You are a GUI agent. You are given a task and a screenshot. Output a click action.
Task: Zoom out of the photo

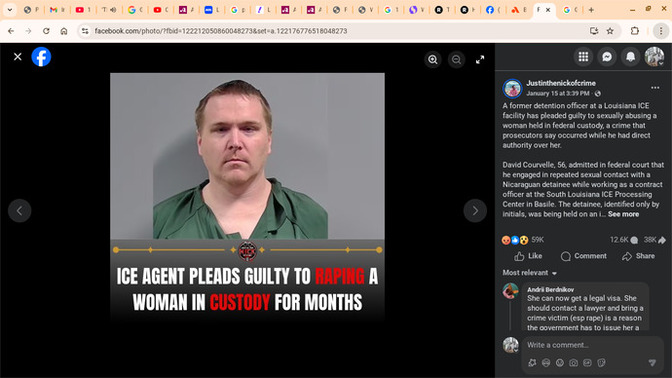(456, 60)
